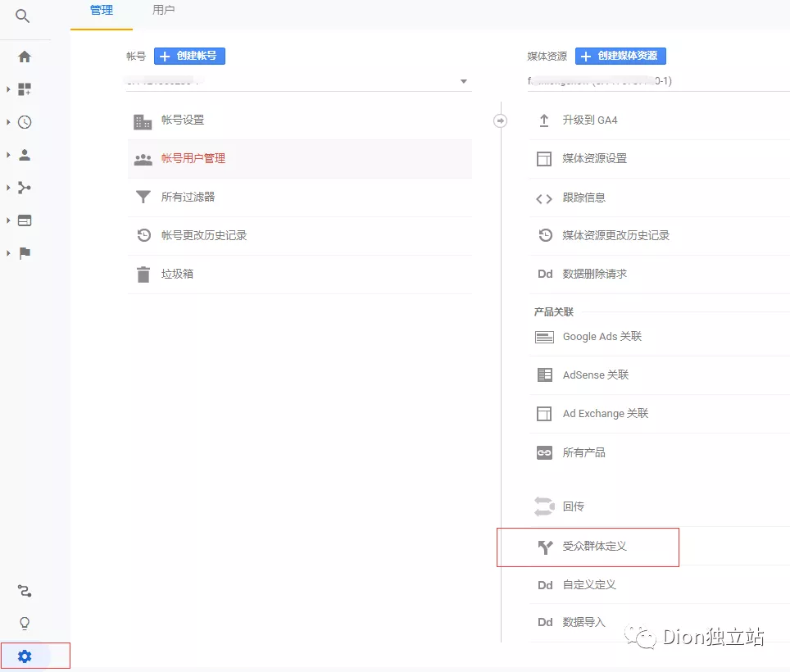Screen dimensions: 790x672
Task: Select the audience person icon in sidebar
Action: 25,155
